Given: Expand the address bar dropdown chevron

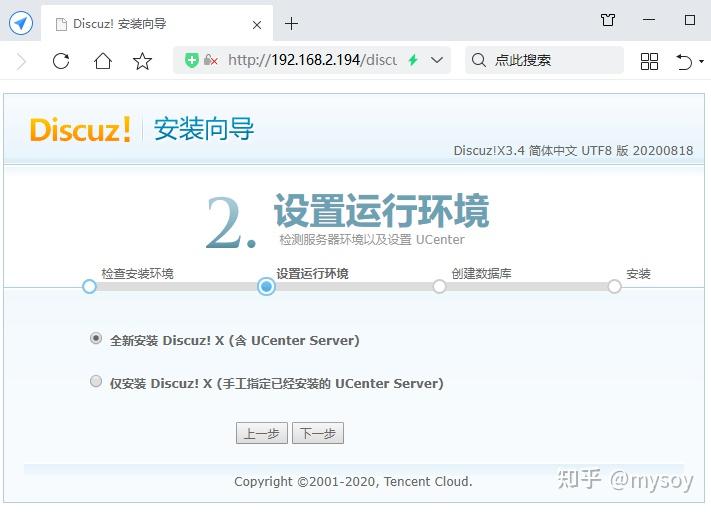Looking at the screenshot, I should (437, 60).
